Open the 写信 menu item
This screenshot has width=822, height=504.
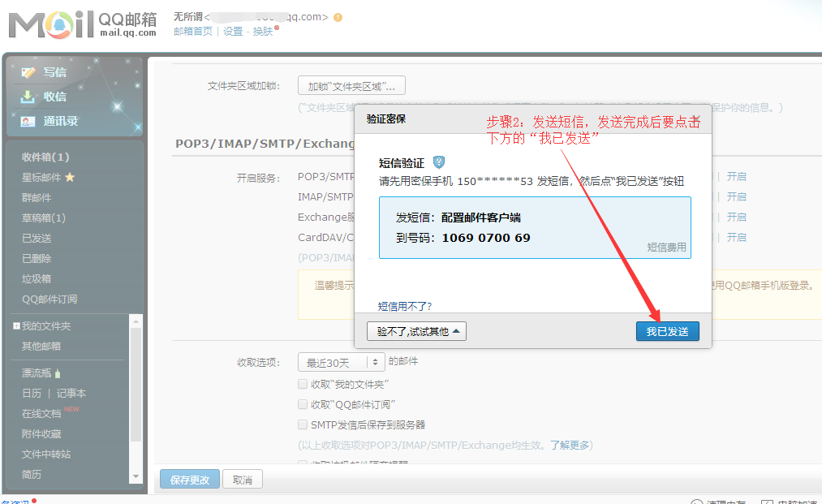pyautogui.click(x=54, y=72)
